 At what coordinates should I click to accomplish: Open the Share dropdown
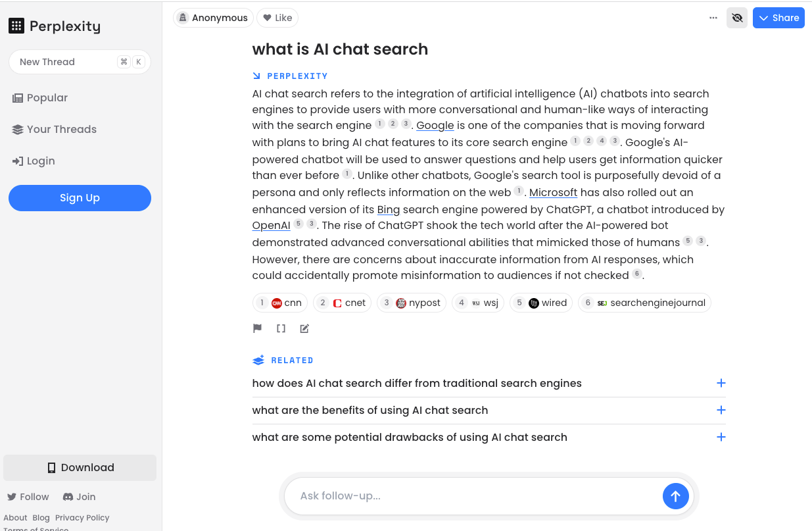point(778,18)
